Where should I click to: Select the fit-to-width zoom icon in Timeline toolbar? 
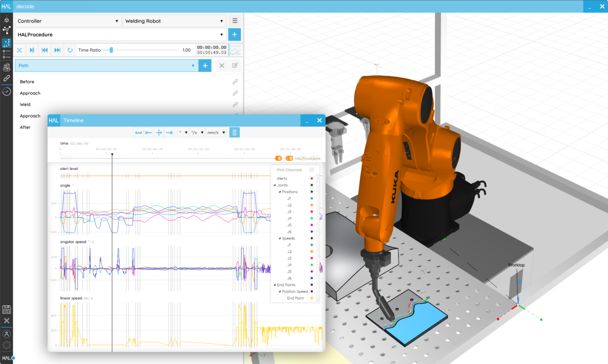[138, 132]
